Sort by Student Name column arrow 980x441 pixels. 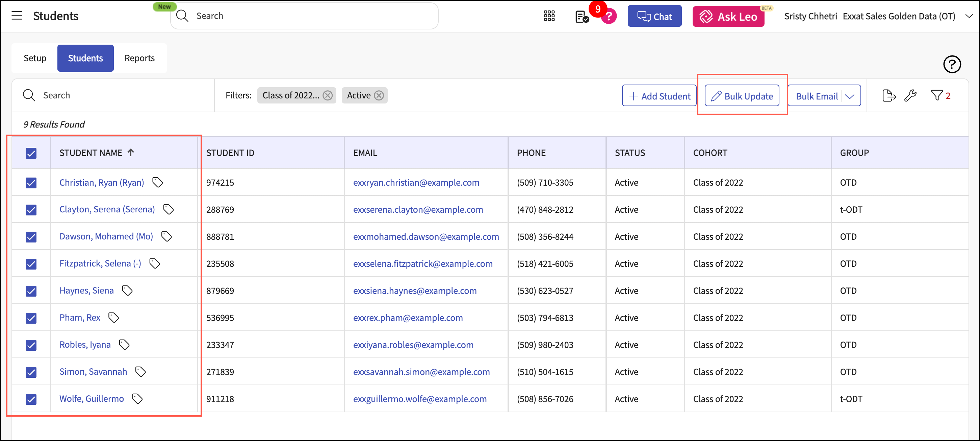pyautogui.click(x=131, y=153)
